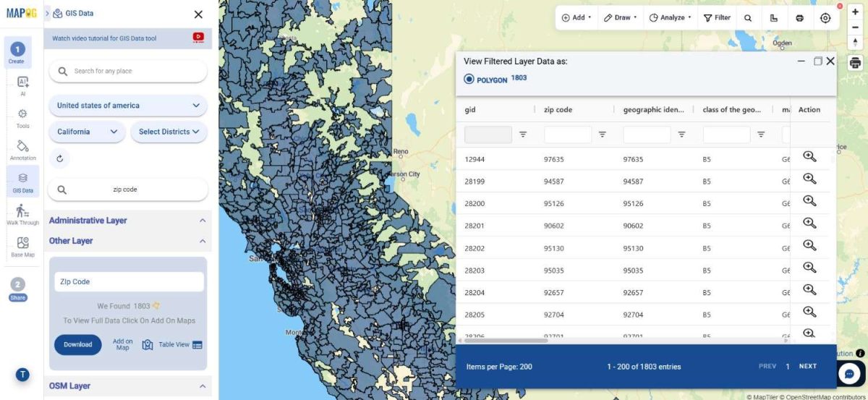868x400 pixels.
Task: Click the print icon in top toolbar
Action: [799, 18]
